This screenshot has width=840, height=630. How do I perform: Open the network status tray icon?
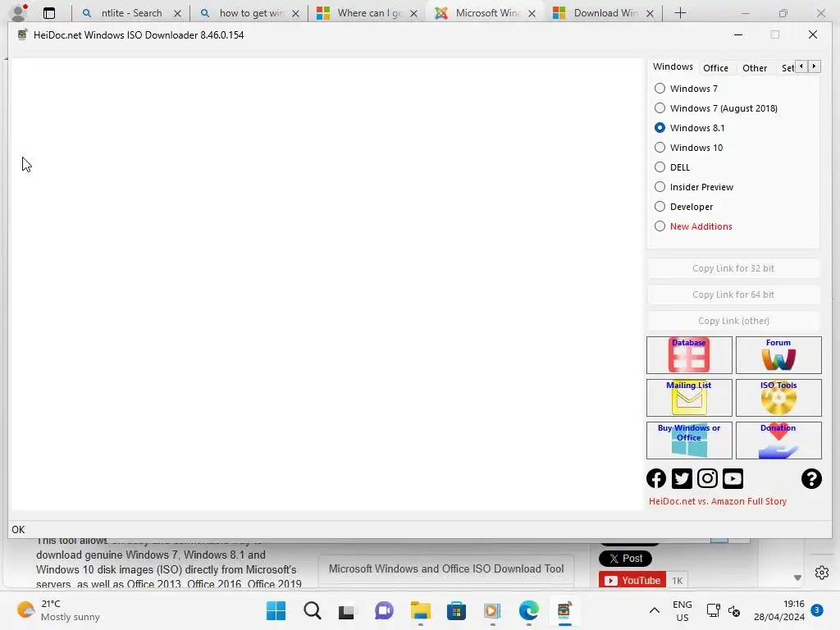713,610
